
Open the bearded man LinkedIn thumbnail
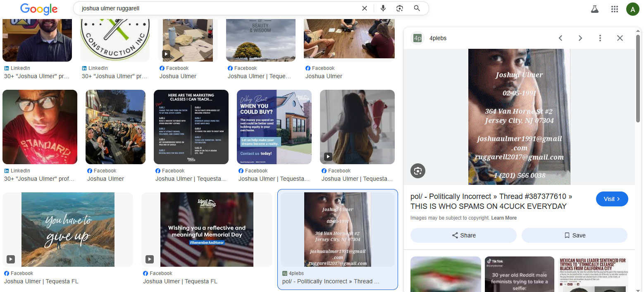37,41
